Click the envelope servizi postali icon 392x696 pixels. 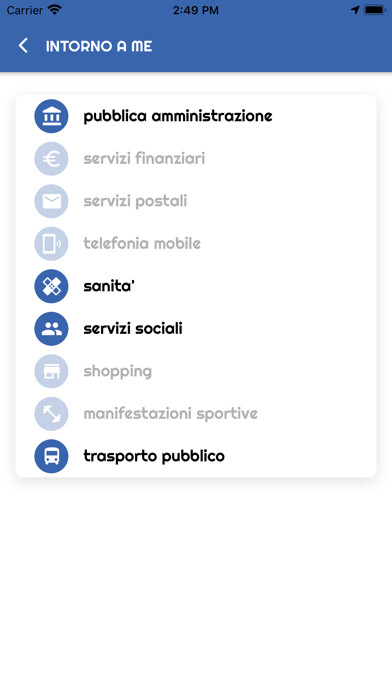coord(51,201)
